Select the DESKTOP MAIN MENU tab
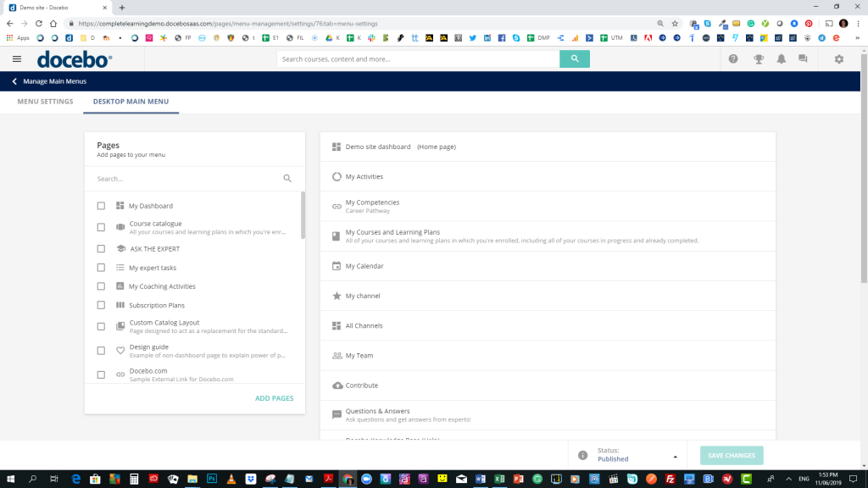 (131, 101)
